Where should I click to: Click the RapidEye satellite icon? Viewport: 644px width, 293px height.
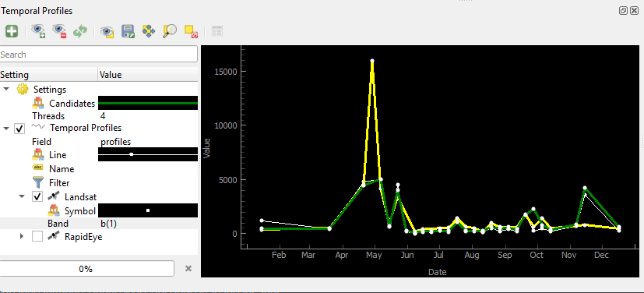click(x=54, y=236)
